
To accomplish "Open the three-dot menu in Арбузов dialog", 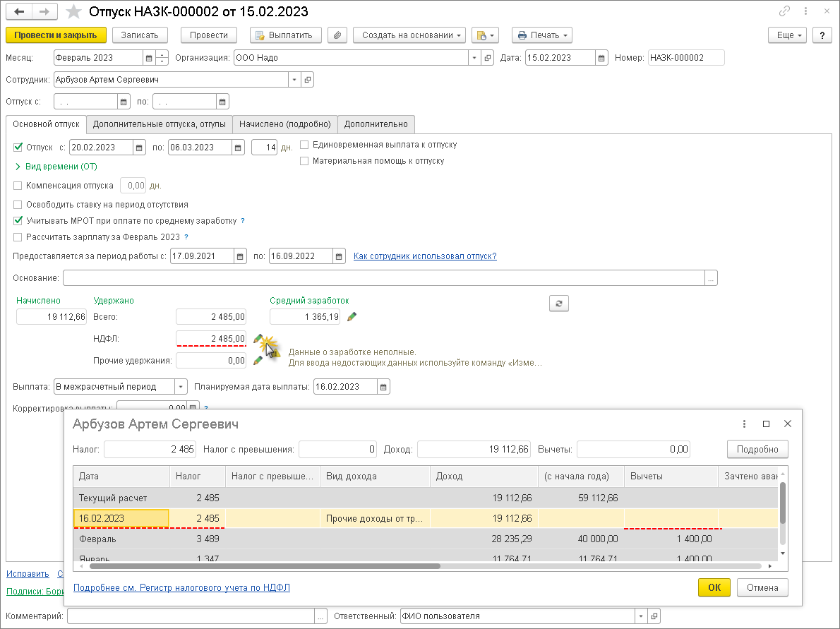I will [744, 424].
